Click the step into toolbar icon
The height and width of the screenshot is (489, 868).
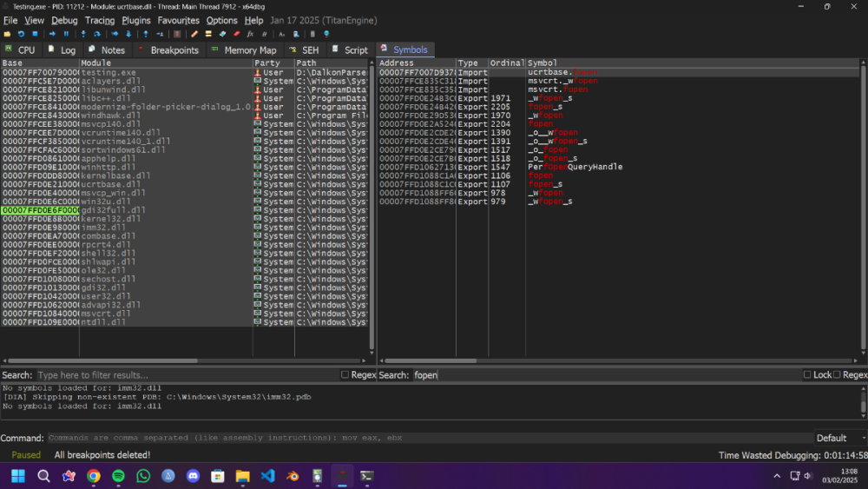83,34
